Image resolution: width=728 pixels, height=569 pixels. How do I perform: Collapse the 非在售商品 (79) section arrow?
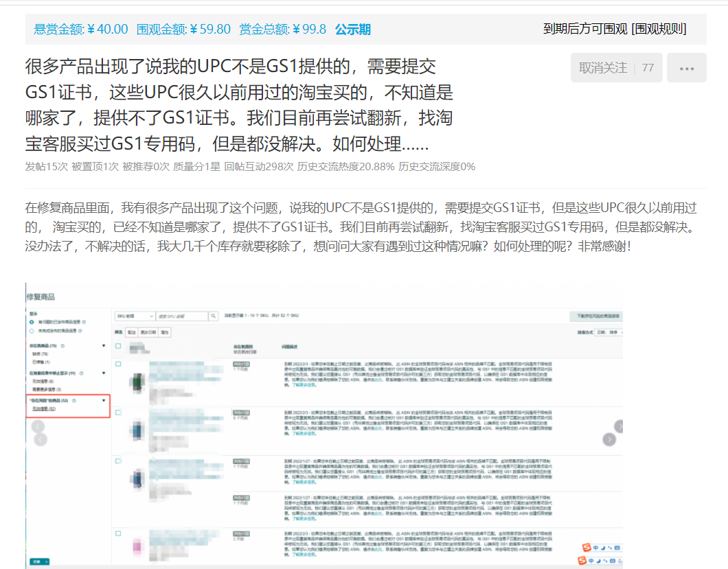point(104,346)
